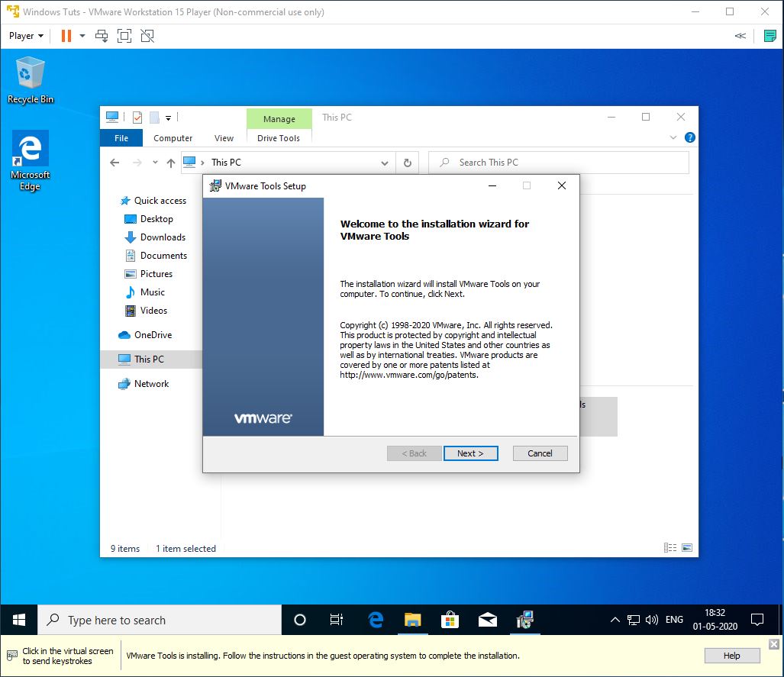Click the Properties checkmark icon in Explorer title bar
Image resolution: width=784 pixels, height=677 pixels.
137,118
